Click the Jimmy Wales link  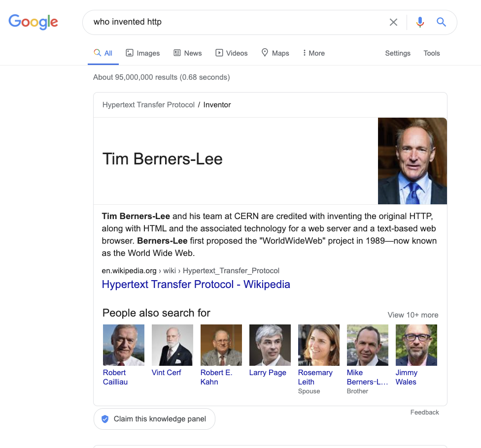(406, 377)
